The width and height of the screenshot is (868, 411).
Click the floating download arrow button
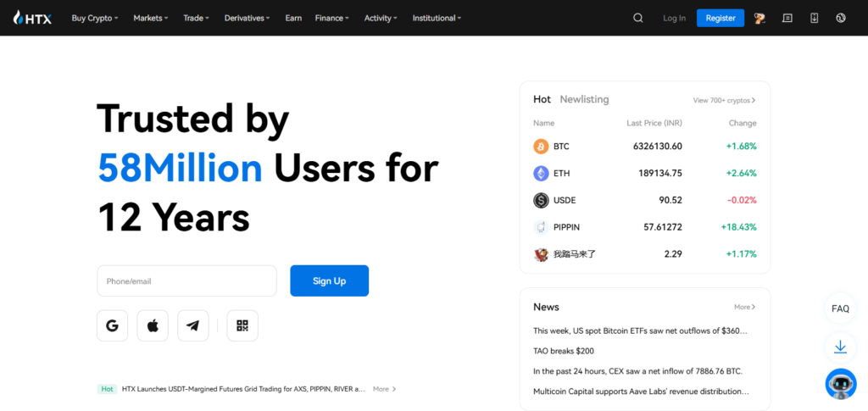[840, 347]
